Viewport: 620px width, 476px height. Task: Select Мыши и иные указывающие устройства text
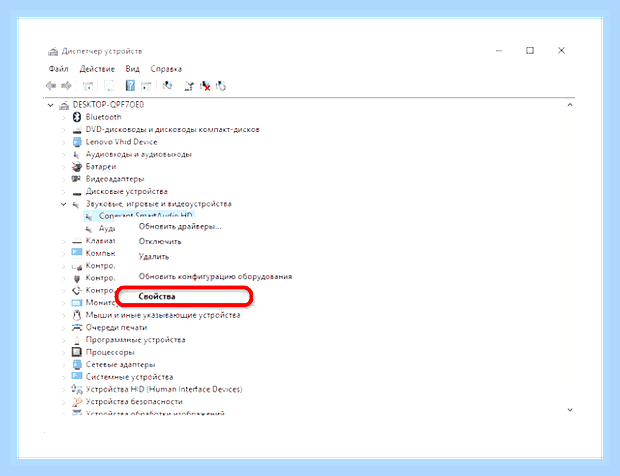(163, 315)
